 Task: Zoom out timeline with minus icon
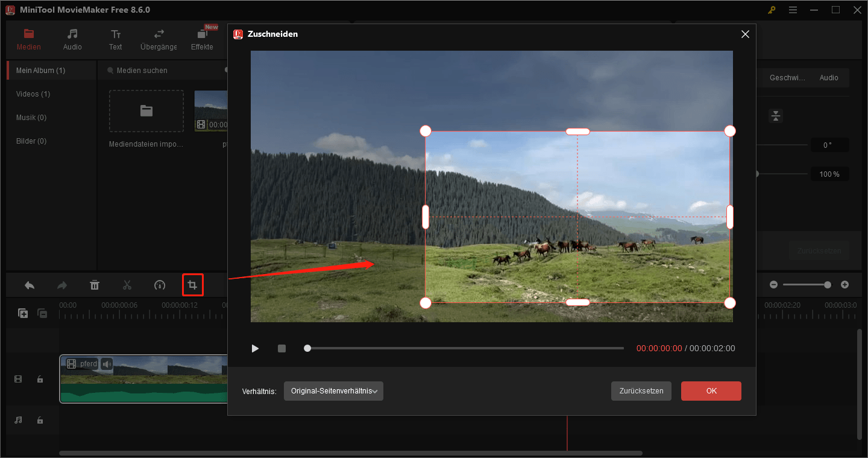(773, 285)
